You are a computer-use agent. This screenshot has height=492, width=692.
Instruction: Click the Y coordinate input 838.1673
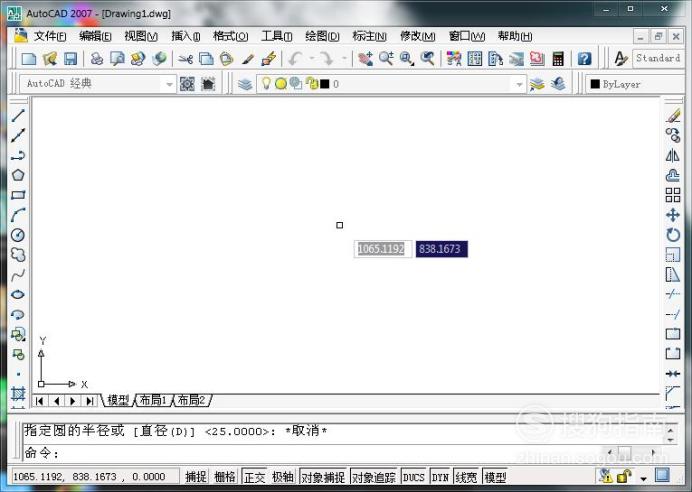point(441,249)
